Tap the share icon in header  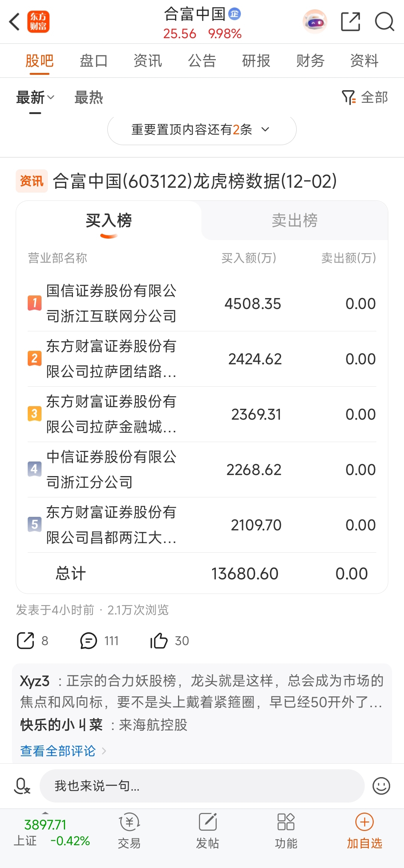(351, 22)
